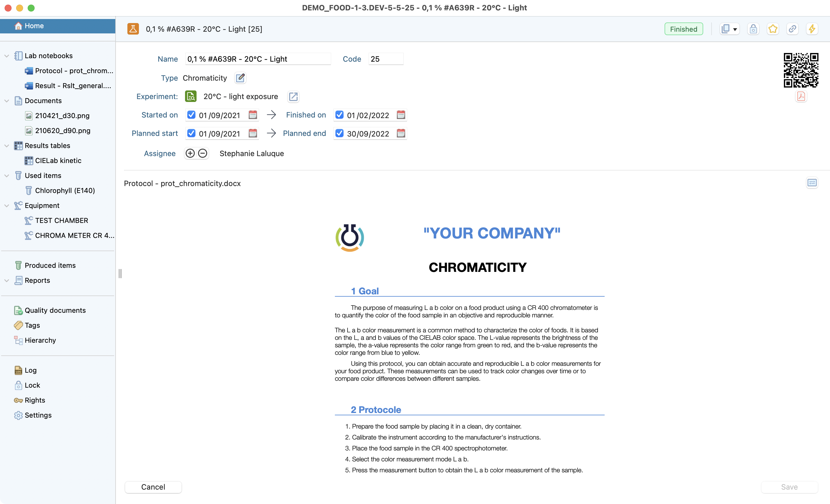The height and width of the screenshot is (504, 830).
Task: Edit the Chromaticity type with pencil icon
Action: click(x=240, y=78)
